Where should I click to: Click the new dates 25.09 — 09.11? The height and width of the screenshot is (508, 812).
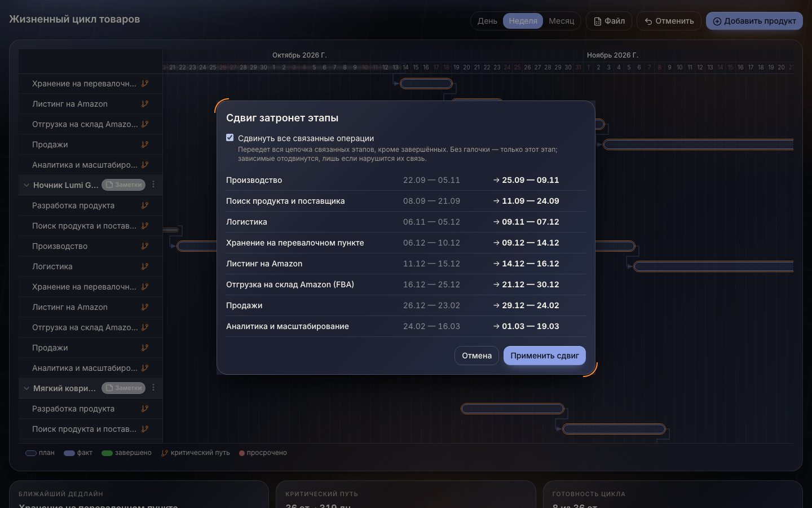(531, 180)
